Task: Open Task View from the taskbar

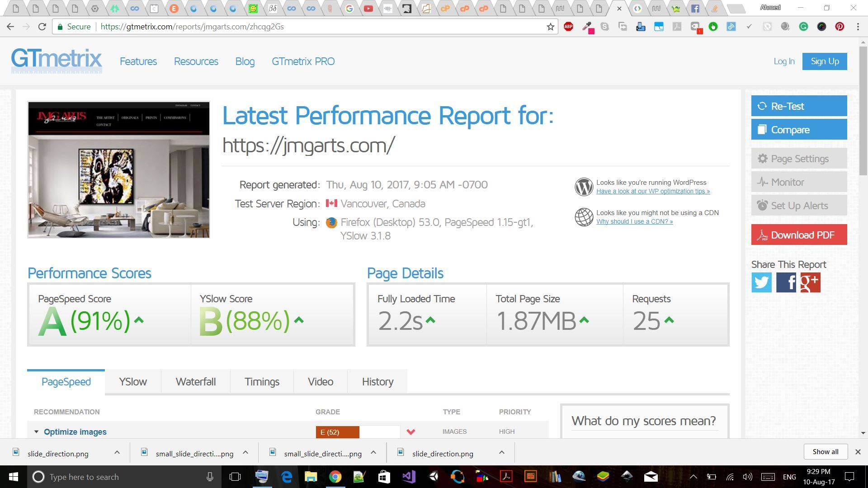Action: coord(235,477)
